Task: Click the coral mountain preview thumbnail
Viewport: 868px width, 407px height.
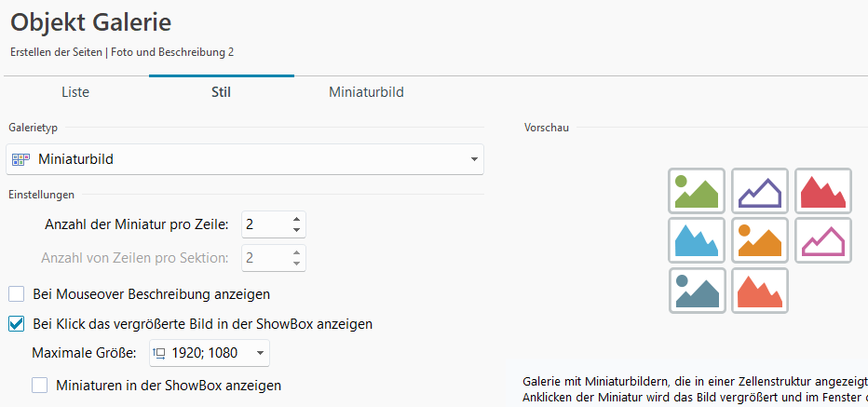Action: coord(760,291)
